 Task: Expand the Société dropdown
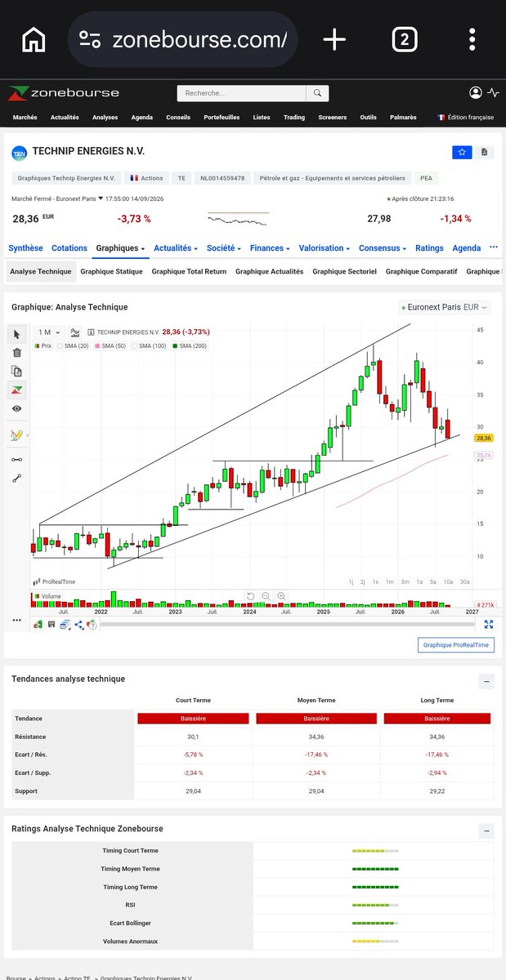point(224,248)
